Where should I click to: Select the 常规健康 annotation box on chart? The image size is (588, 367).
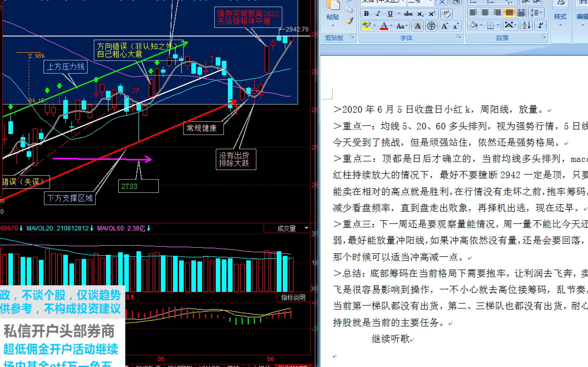click(203, 128)
